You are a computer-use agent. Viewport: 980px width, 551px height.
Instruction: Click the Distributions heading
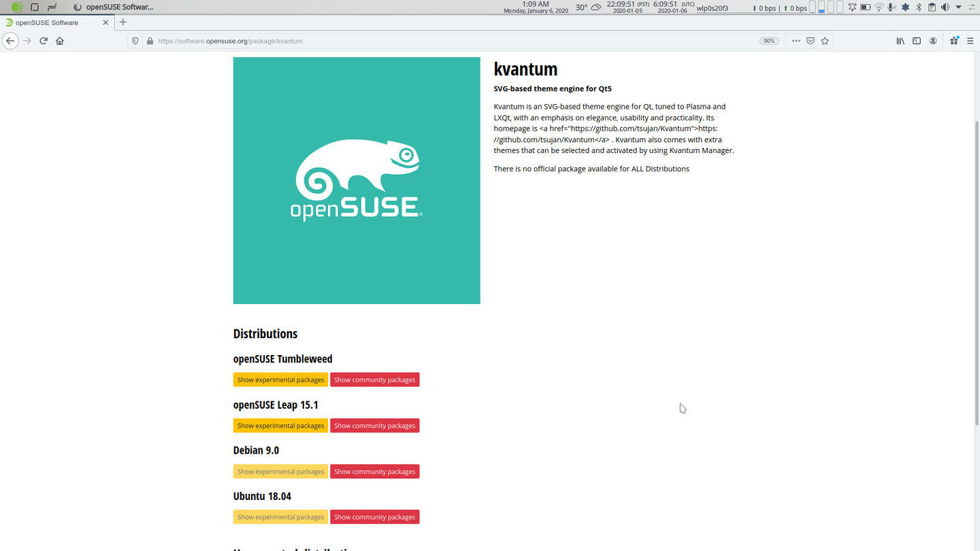[x=265, y=333]
